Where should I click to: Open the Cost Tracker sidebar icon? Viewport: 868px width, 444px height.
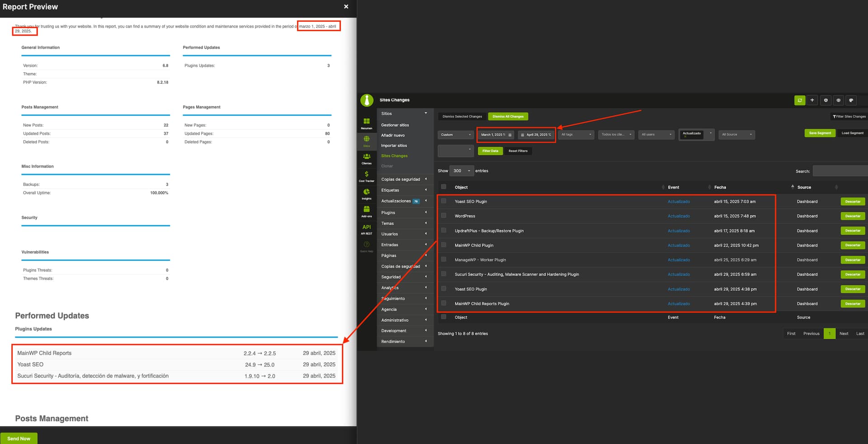tap(367, 176)
